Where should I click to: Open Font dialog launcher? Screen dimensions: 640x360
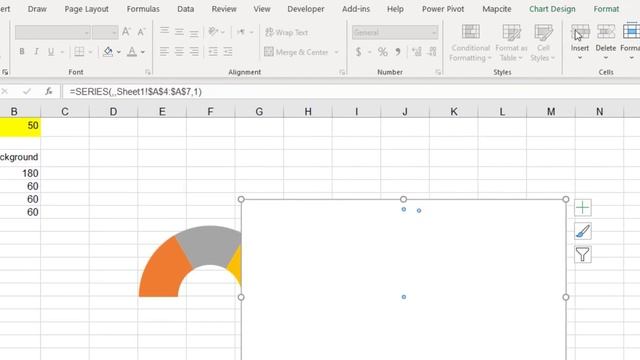(148, 72)
